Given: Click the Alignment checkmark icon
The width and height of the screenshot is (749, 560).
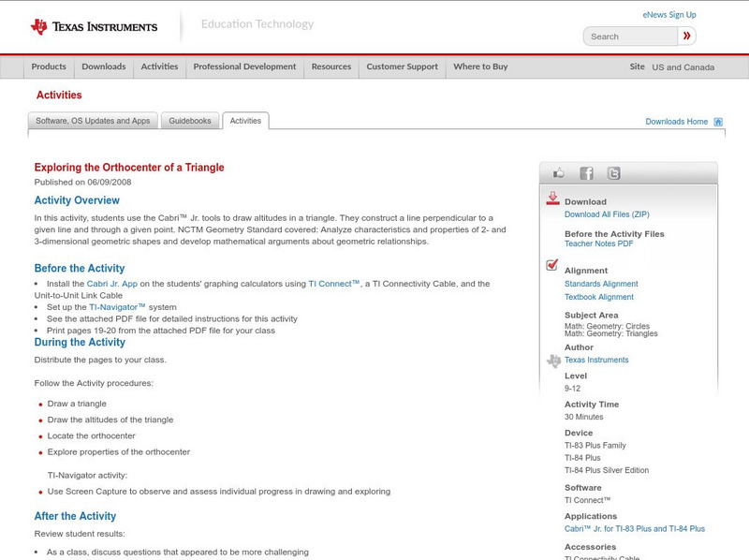Looking at the screenshot, I should (x=551, y=265).
